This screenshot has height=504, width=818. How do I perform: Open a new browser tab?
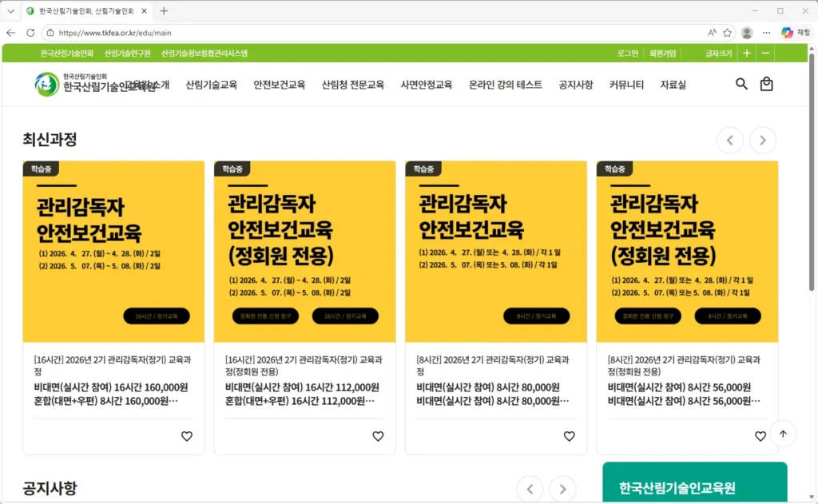point(164,11)
